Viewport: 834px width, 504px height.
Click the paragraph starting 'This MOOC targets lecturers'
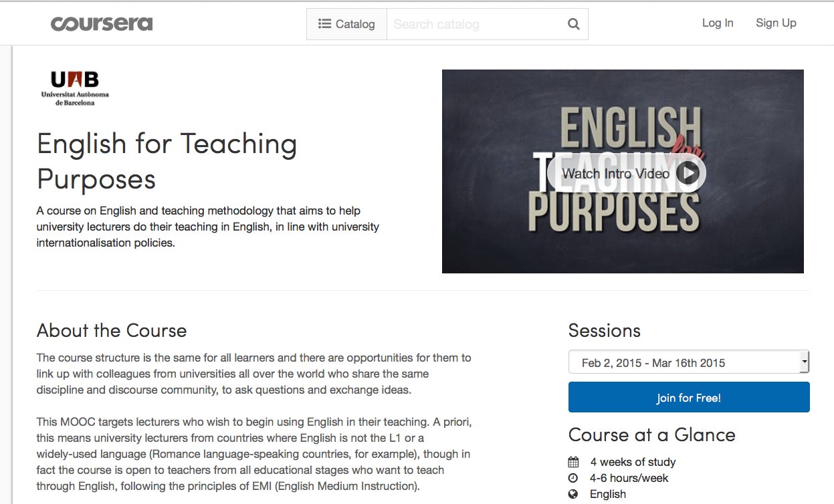point(254,454)
